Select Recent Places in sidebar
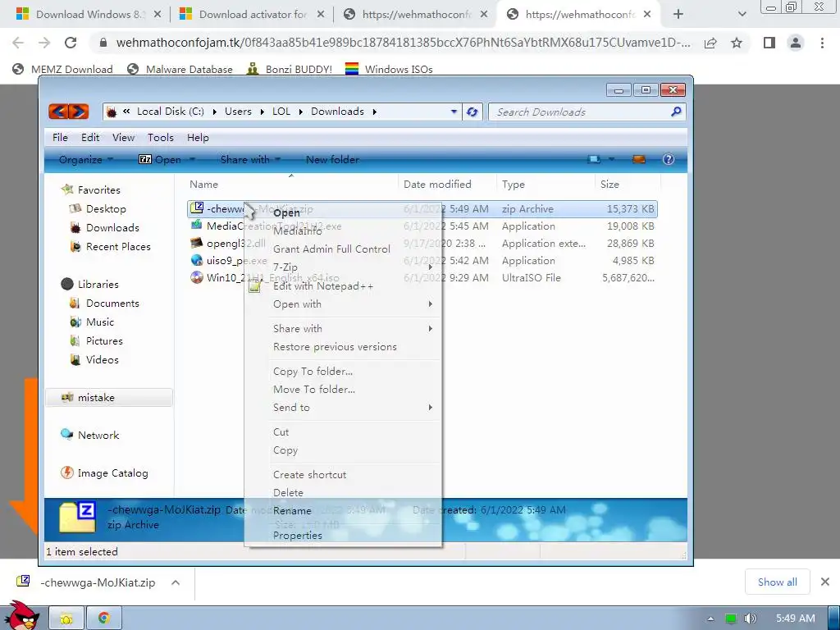This screenshot has height=630, width=840. tap(111, 246)
